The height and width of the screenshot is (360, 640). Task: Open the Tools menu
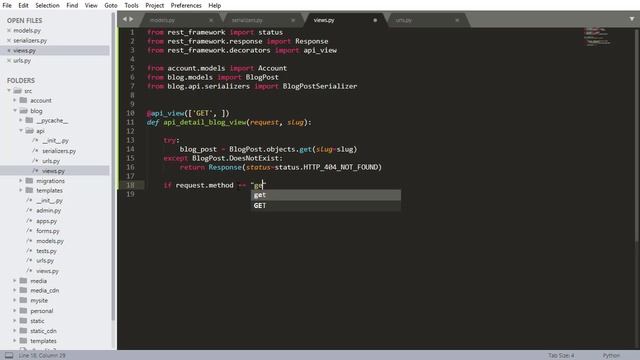pyautogui.click(x=131, y=5)
